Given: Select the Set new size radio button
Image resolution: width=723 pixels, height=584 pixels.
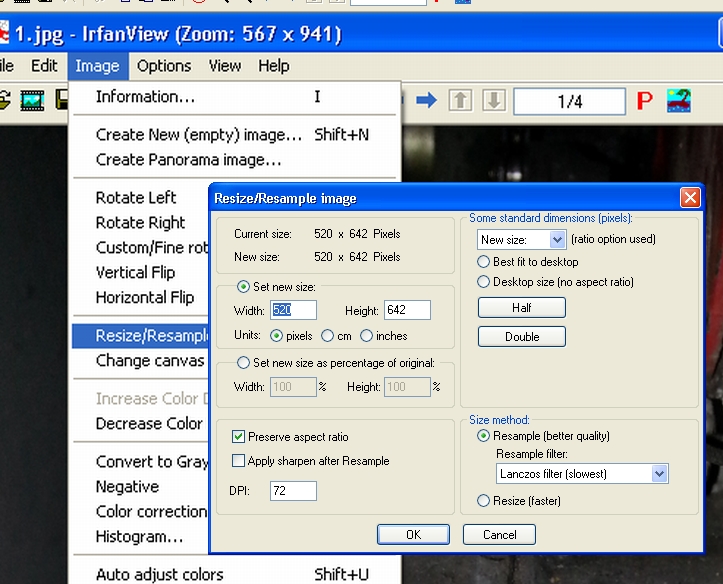Looking at the screenshot, I should tap(243, 287).
